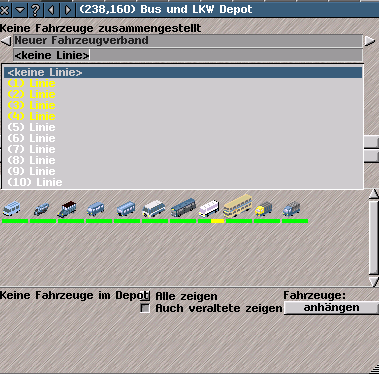379x374 pixels.
Task: Select the beige double-decker bus vehicle
Action: 238,206
